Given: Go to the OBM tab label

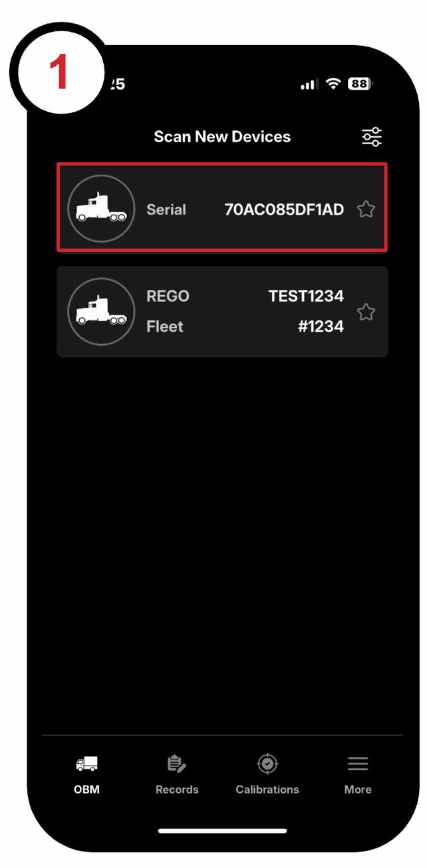Looking at the screenshot, I should point(86,790).
